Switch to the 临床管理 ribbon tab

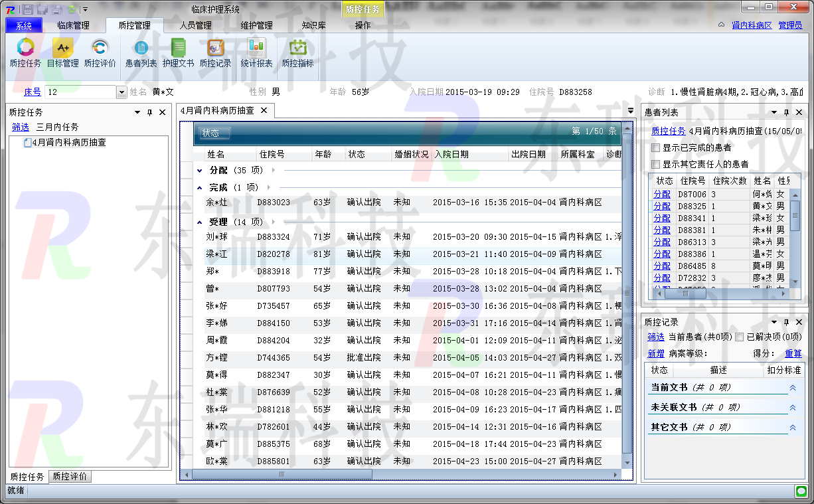(x=73, y=26)
